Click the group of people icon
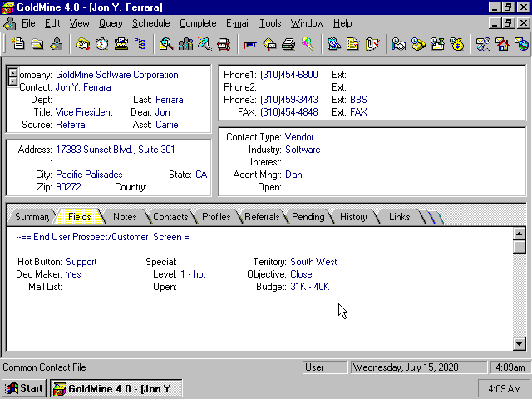 185,44
